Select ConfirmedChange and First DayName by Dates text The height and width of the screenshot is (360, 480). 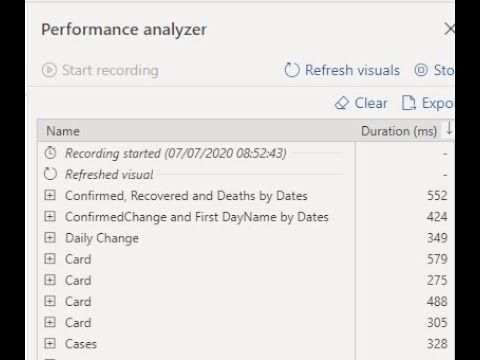197,217
